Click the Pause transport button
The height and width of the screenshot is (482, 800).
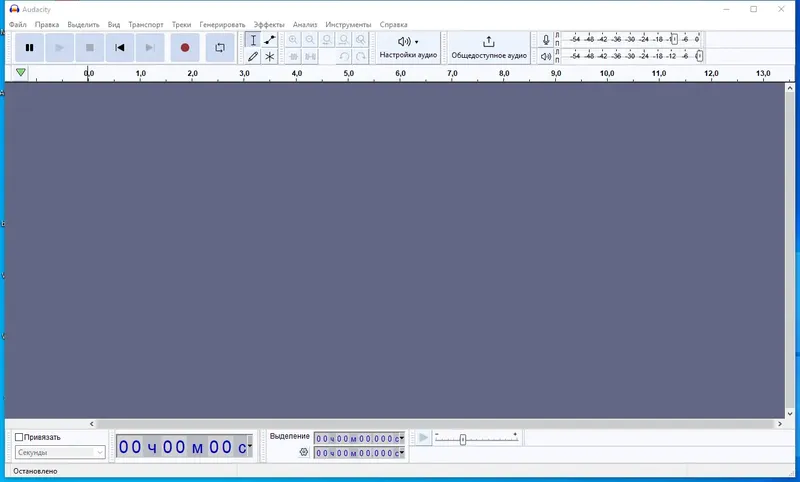tap(30, 47)
